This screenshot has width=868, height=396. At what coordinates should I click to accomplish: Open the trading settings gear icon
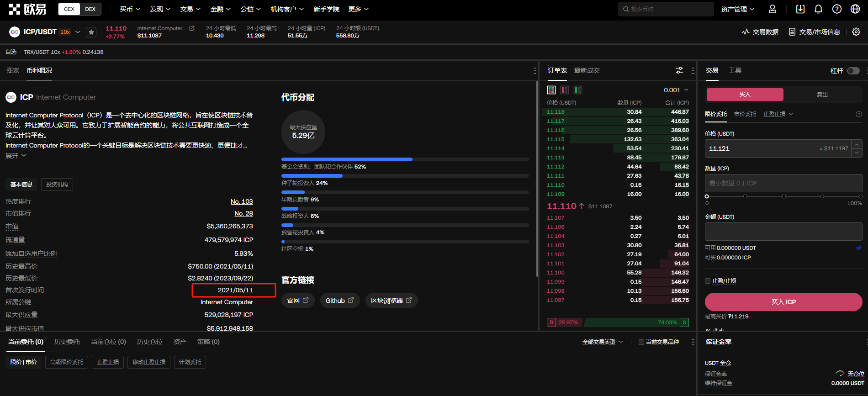[856, 32]
